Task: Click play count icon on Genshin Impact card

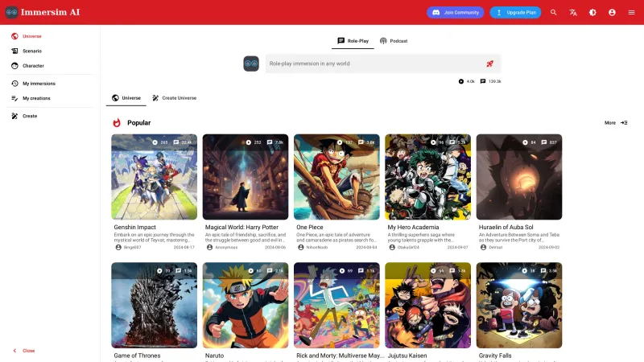Action: tap(155, 142)
